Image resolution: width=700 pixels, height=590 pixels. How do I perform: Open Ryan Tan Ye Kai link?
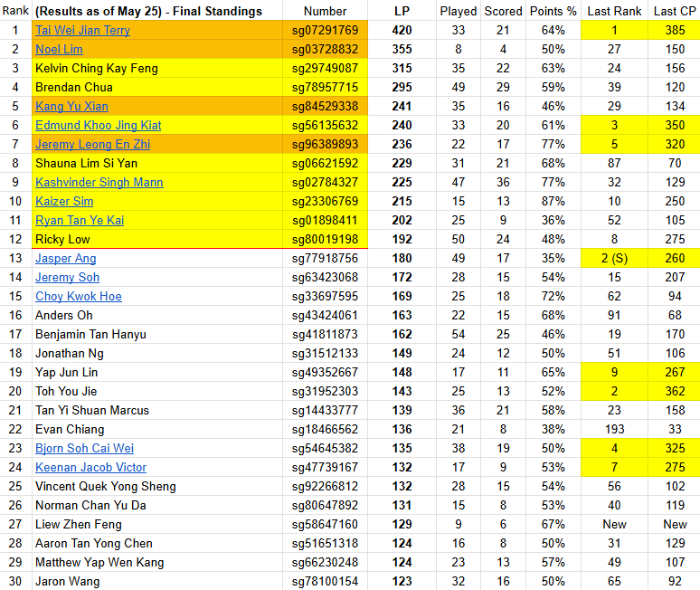[x=80, y=220]
